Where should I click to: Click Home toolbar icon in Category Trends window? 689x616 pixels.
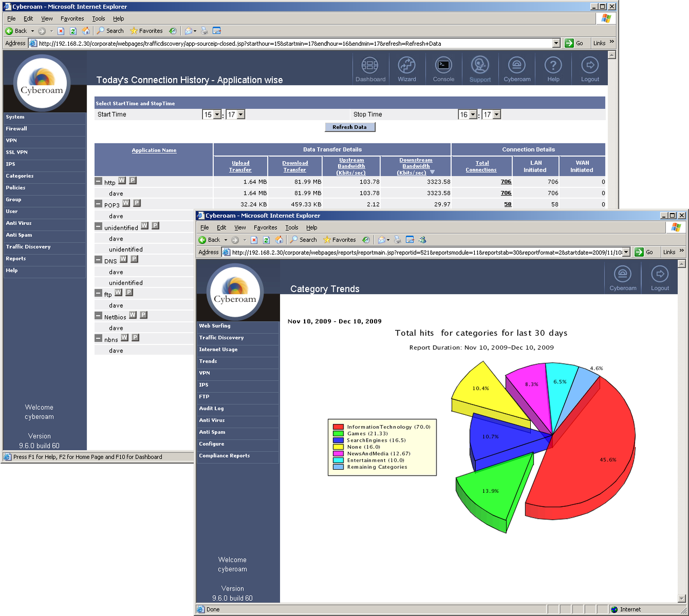pyautogui.click(x=279, y=240)
